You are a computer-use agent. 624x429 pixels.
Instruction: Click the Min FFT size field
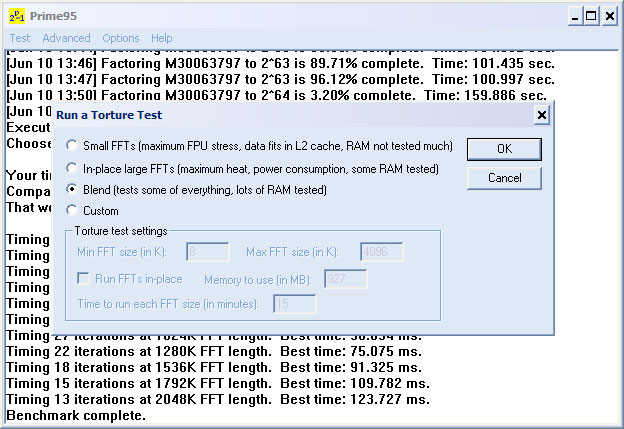click(x=207, y=252)
